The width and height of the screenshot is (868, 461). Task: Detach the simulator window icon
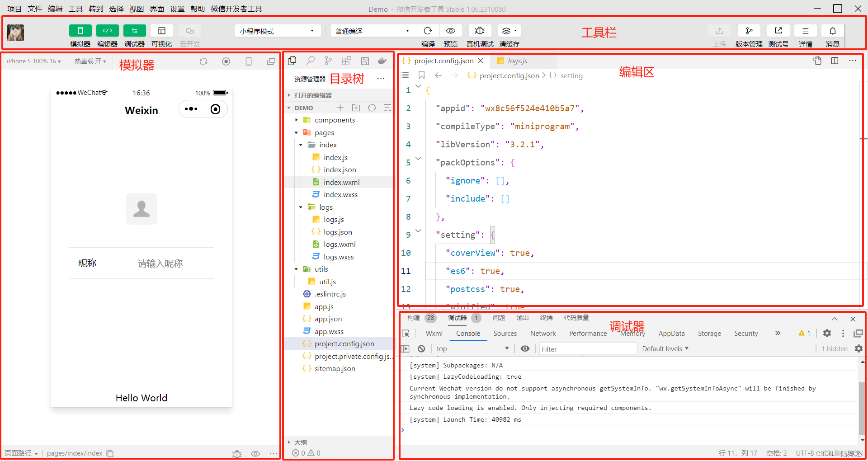pos(271,61)
